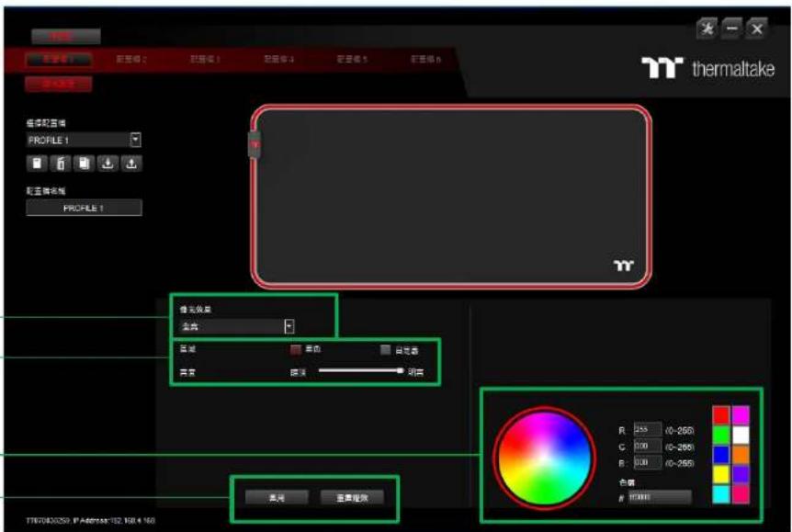Switch to profile tab 5
The width and height of the screenshot is (792, 532).
pos(352,60)
